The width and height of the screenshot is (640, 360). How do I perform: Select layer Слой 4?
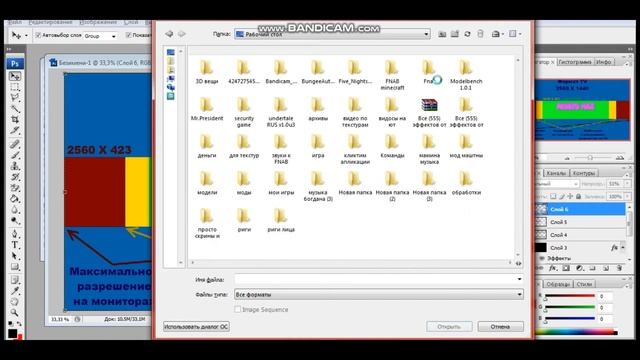580,235
